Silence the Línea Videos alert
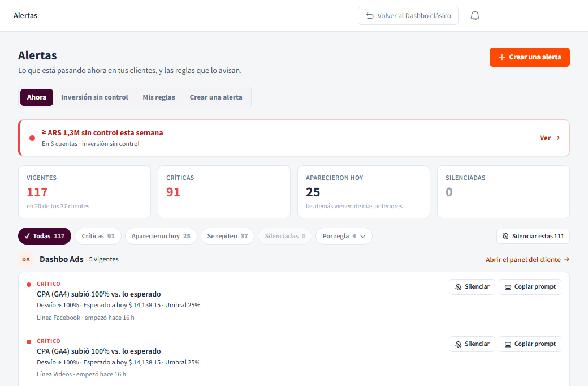 (x=472, y=344)
